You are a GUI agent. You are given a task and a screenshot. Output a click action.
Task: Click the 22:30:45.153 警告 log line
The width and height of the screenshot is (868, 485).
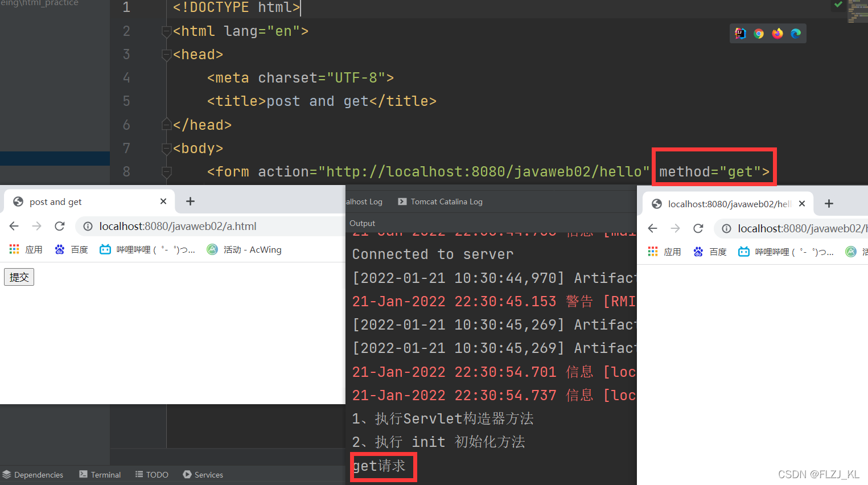point(493,302)
